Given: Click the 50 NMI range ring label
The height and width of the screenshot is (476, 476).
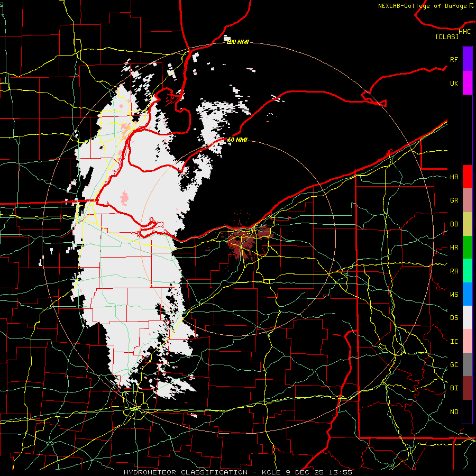Looking at the screenshot, I should pyautogui.click(x=237, y=140).
